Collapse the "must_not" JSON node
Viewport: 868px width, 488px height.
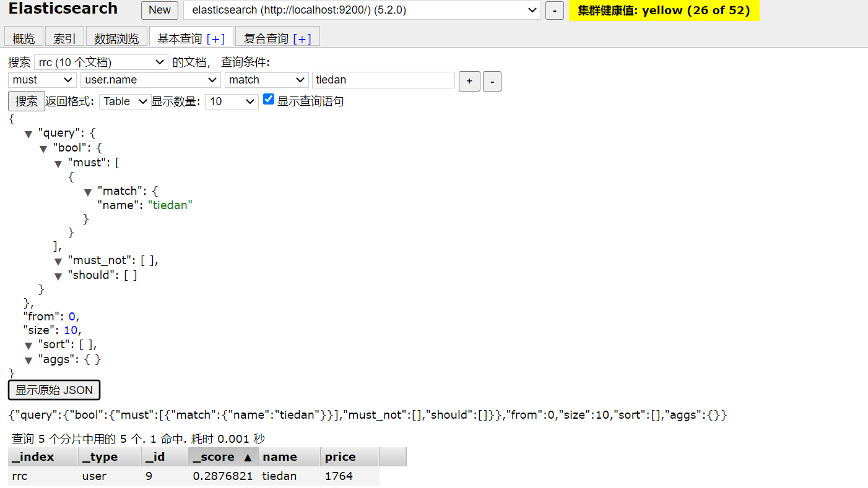(58, 261)
